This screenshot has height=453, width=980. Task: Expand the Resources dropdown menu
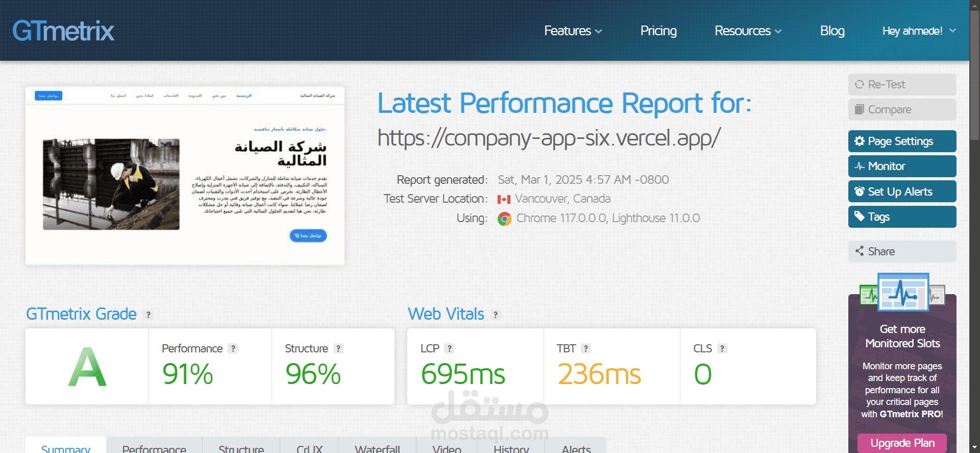748,31
